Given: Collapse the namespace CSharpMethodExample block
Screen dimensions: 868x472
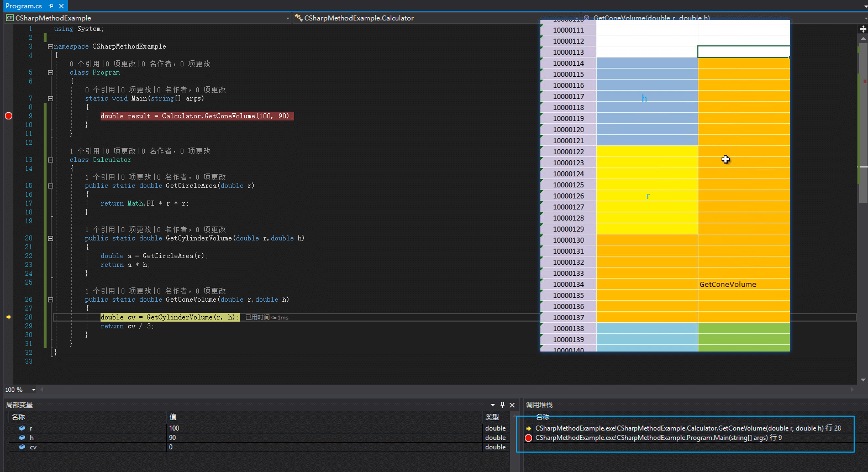Looking at the screenshot, I should [50, 47].
